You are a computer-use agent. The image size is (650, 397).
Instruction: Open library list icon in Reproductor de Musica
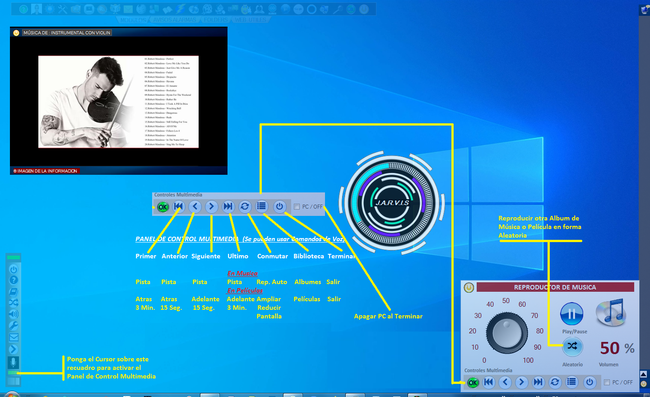coord(571,382)
